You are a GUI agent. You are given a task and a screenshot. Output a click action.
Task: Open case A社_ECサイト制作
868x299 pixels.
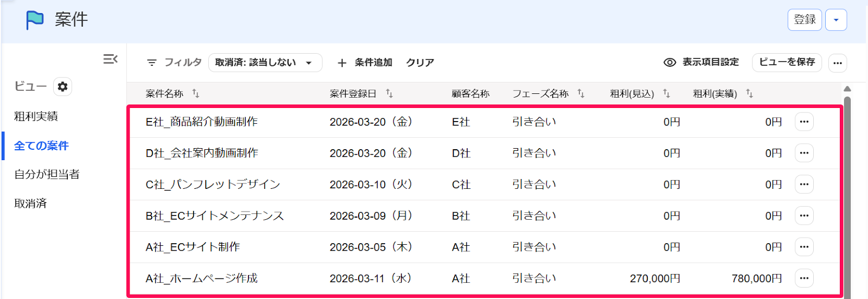193,247
